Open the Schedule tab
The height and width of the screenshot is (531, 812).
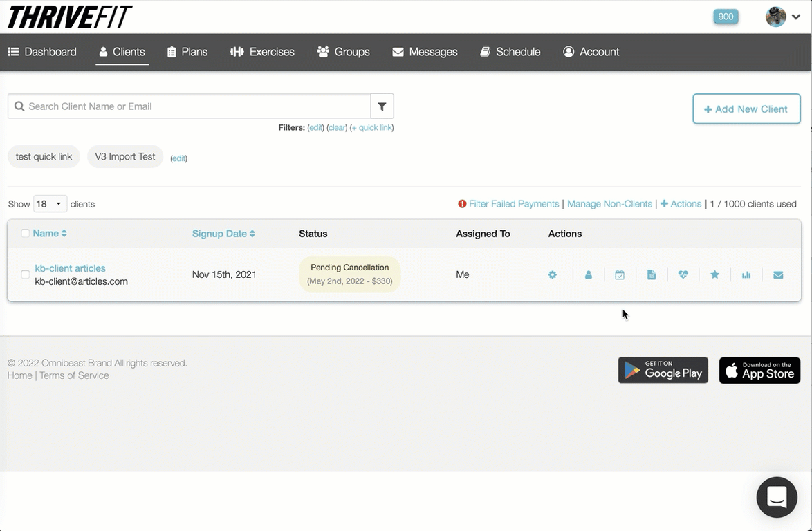510,52
